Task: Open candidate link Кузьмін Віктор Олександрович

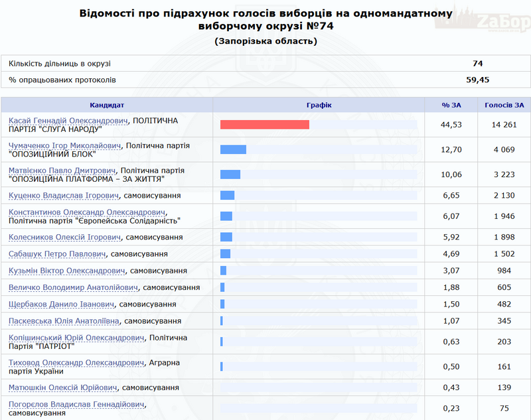Action: point(67,271)
